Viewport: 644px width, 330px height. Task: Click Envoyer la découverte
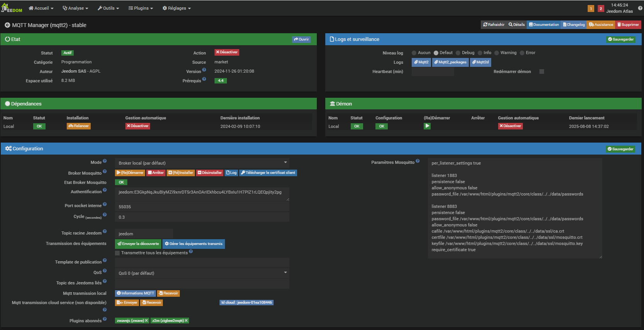click(x=138, y=244)
